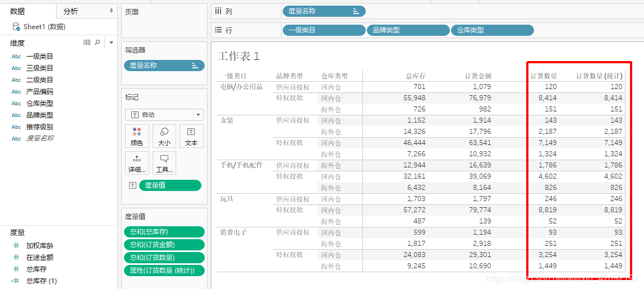This screenshot has height=289, width=644.
Task: Click the 玩具 row header
Action: 227,199
